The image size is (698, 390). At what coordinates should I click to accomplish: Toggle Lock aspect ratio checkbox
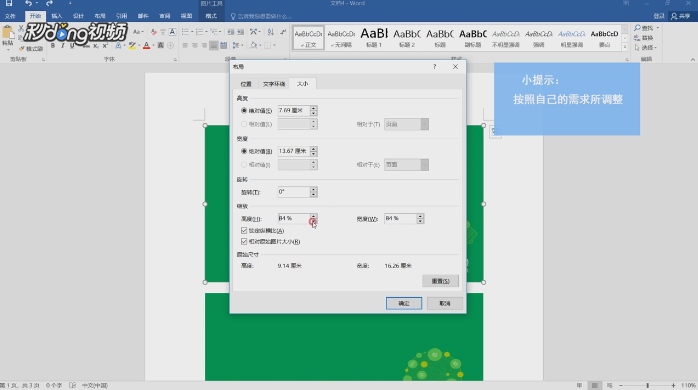[x=244, y=231]
